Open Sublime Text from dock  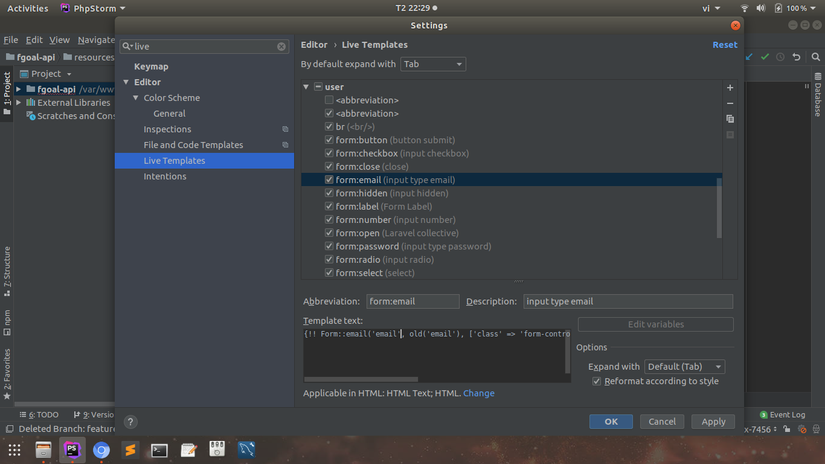(130, 450)
